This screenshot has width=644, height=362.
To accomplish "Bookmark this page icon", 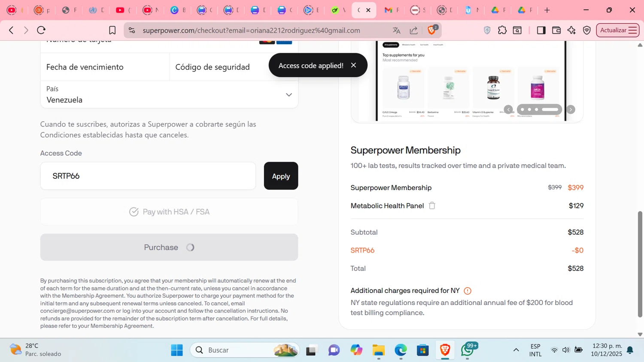I will click(x=112, y=30).
